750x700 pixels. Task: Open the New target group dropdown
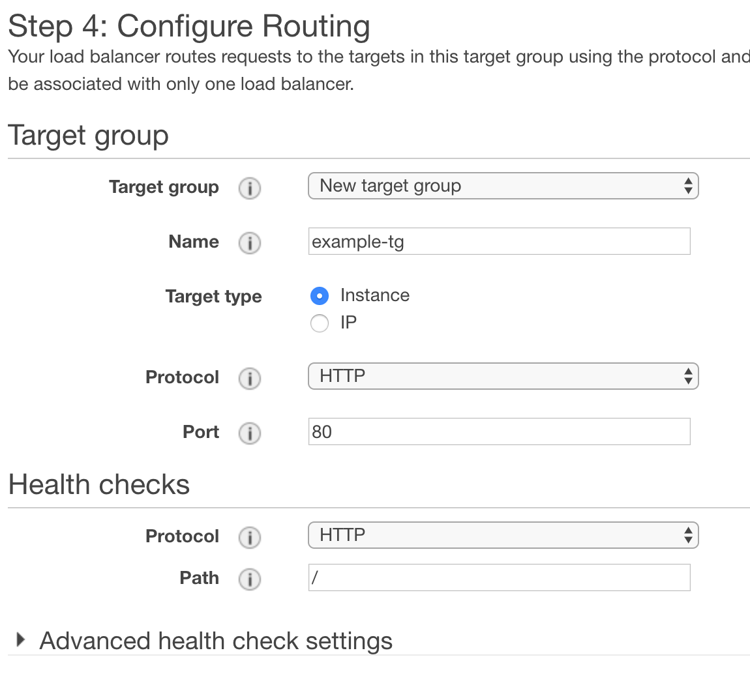[502, 186]
